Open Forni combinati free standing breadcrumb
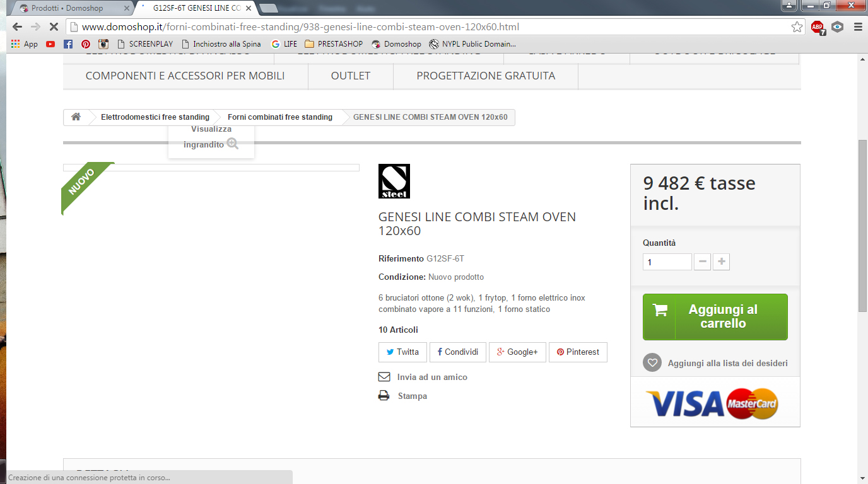Viewport: 868px width, 484px height. 280,117
